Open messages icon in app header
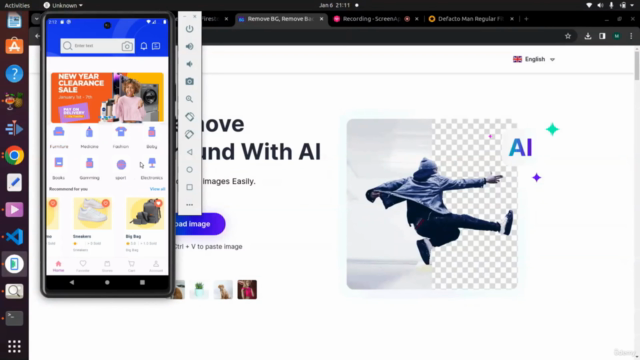640x360 pixels. pyautogui.click(x=156, y=46)
